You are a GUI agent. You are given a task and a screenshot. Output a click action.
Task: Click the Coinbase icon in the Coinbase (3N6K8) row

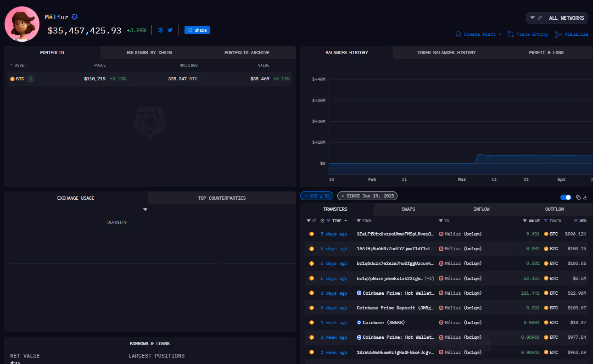click(x=359, y=323)
